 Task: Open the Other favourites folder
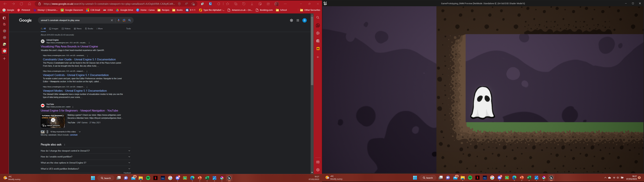(x=310, y=10)
